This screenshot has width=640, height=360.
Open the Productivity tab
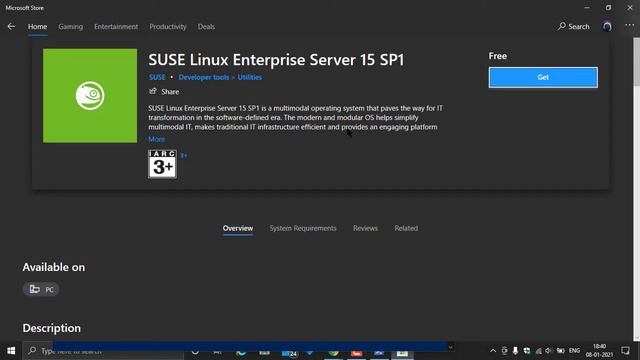pos(168,27)
